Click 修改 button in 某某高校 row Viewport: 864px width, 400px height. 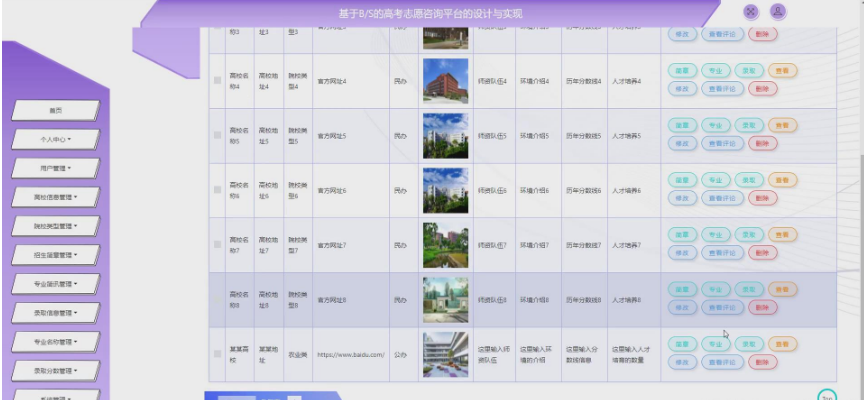[682, 362]
